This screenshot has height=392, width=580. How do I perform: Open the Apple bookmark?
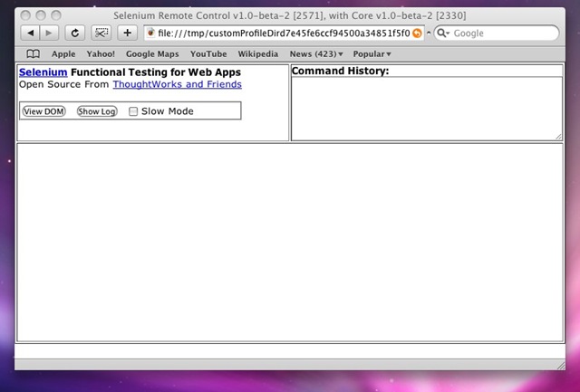[x=63, y=54]
